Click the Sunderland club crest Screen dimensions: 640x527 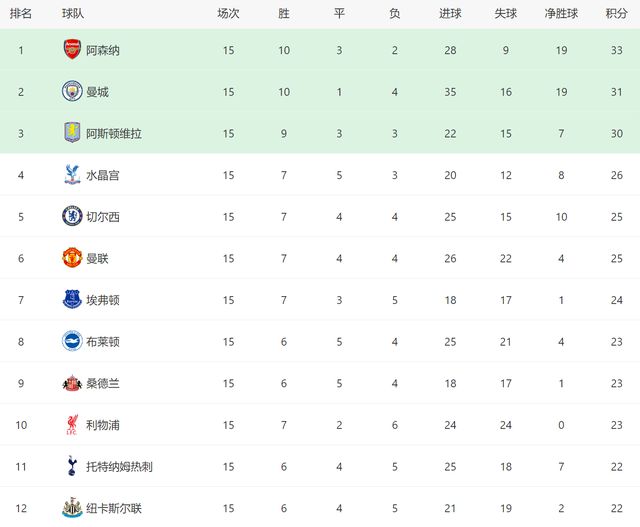pyautogui.click(x=71, y=383)
